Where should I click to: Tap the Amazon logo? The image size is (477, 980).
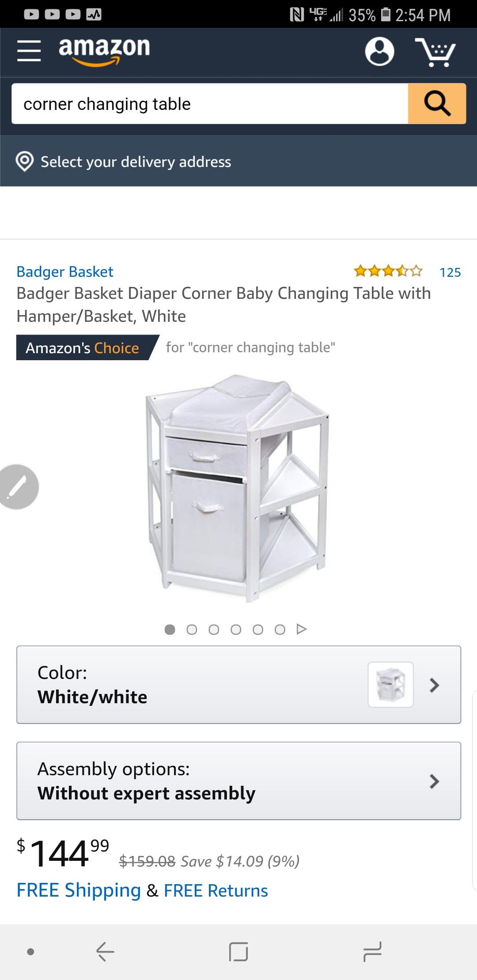pos(104,51)
